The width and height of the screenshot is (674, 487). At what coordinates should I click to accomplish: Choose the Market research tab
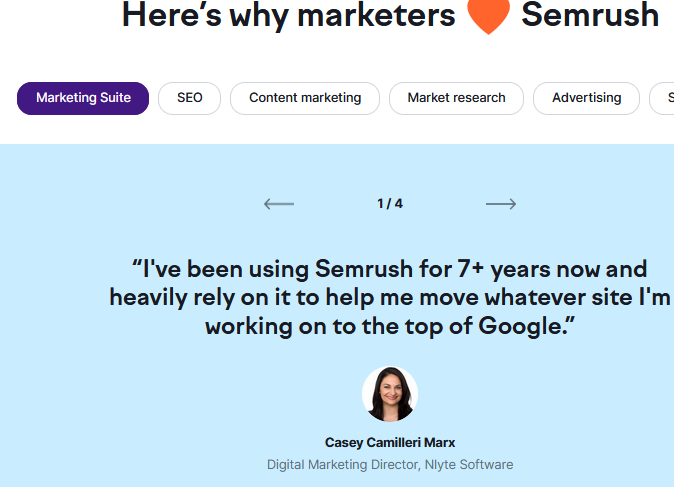(x=456, y=98)
